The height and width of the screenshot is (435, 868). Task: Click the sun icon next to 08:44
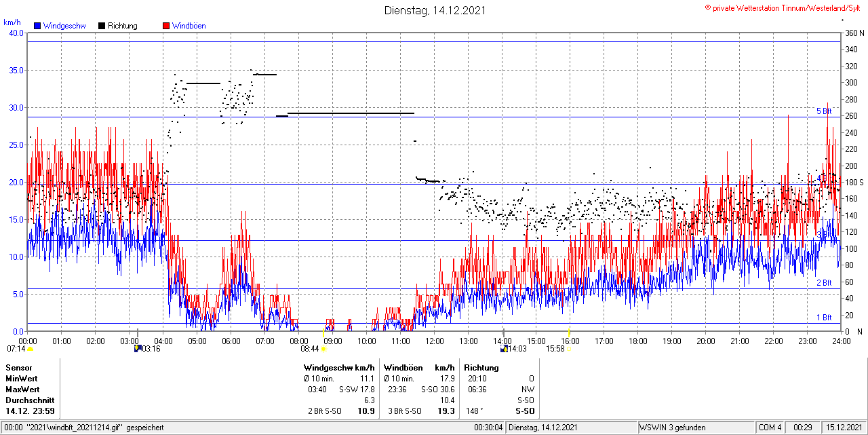pos(323,349)
